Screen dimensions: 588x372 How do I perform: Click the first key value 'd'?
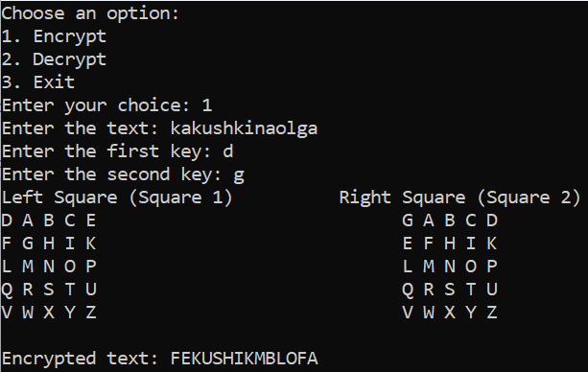228,151
